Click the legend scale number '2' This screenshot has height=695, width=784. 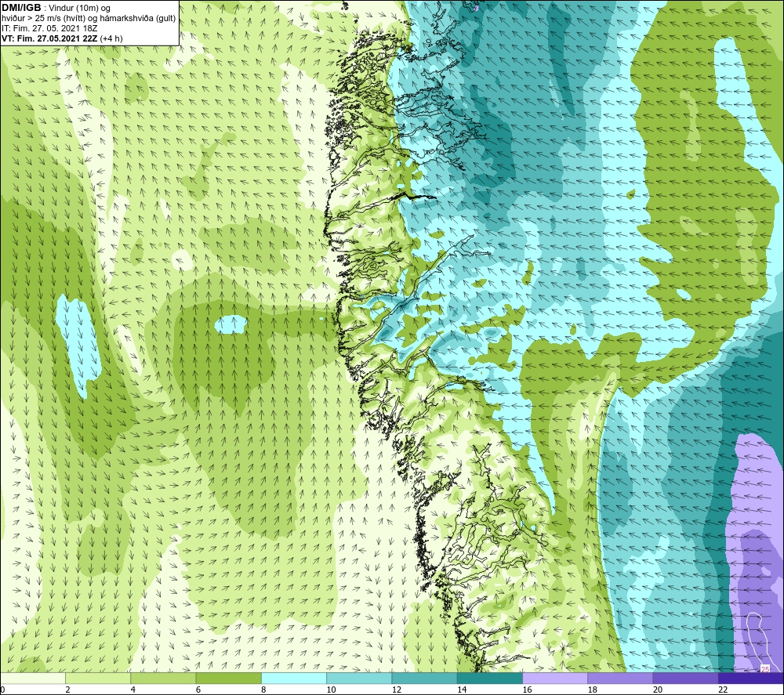pos(67,690)
